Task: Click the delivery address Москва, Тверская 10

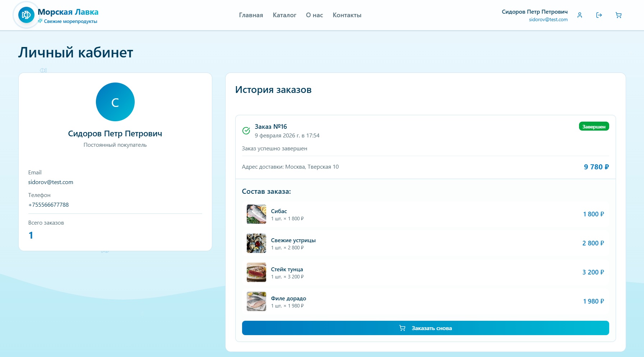Action: click(312, 167)
